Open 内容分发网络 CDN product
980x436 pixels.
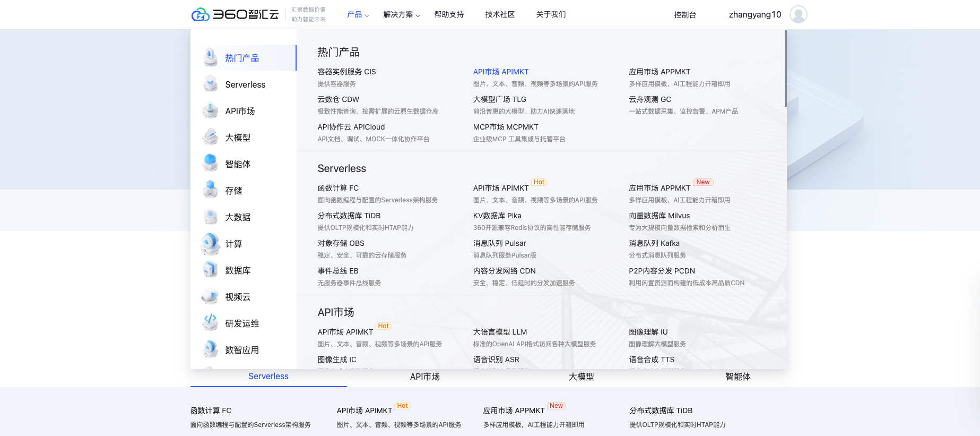click(x=505, y=271)
